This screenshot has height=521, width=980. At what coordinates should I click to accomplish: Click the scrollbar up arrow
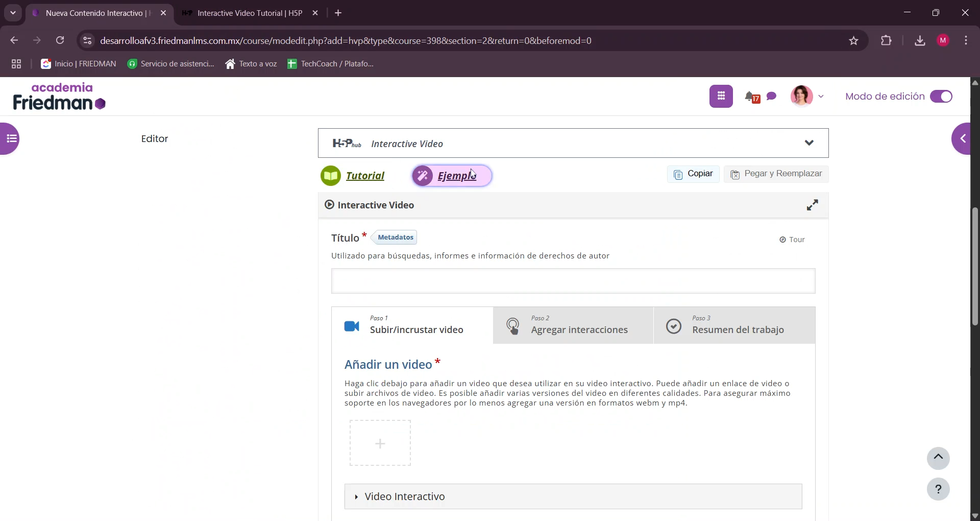pos(975,83)
